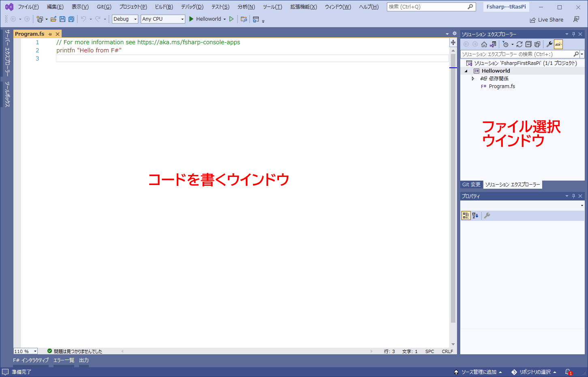Viewport: 588px width, 377px height.
Task: Expand the 依存関係 tree node
Action: (473, 79)
